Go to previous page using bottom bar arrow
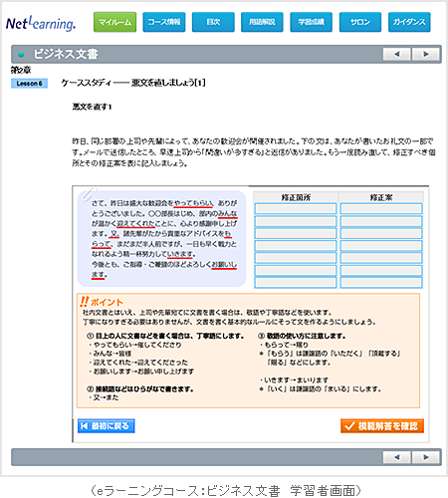Image resolution: width=448 pixels, height=498 pixels. point(397,457)
